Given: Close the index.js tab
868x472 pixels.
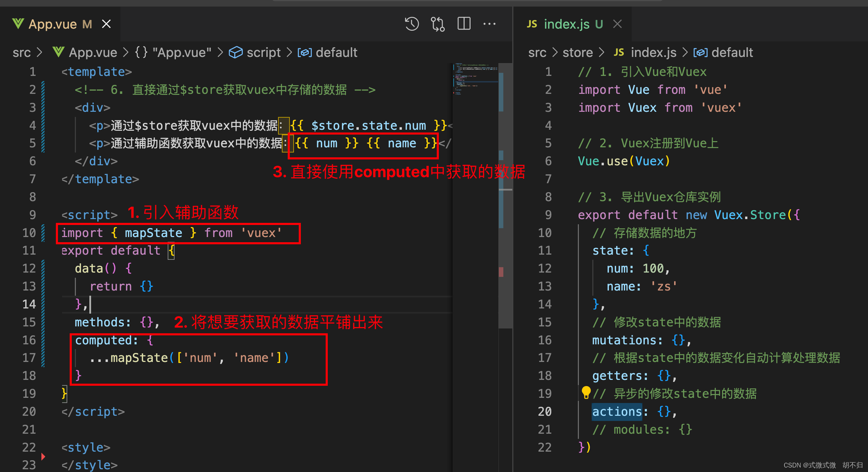Looking at the screenshot, I should tap(617, 23).
